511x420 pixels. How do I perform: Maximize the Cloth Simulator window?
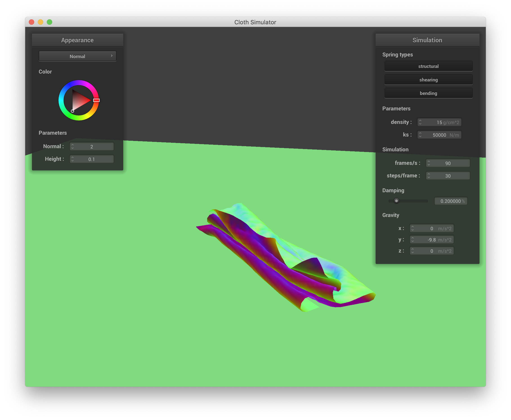49,22
